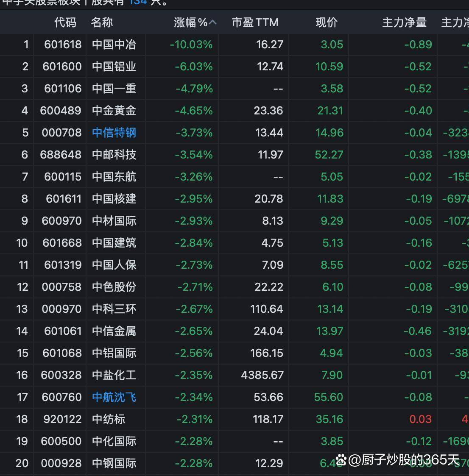
Task: Click the red 0.03 净量 value
Action: pos(420,419)
